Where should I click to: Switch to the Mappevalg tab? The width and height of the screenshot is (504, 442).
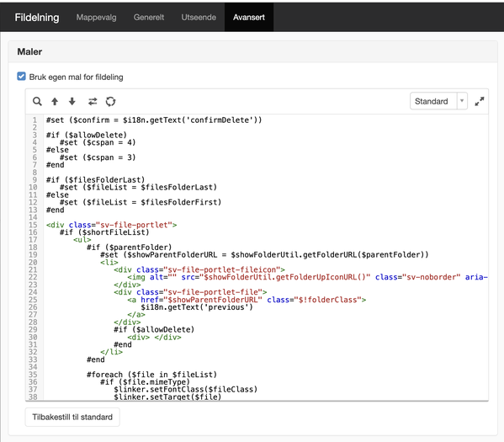[96, 18]
